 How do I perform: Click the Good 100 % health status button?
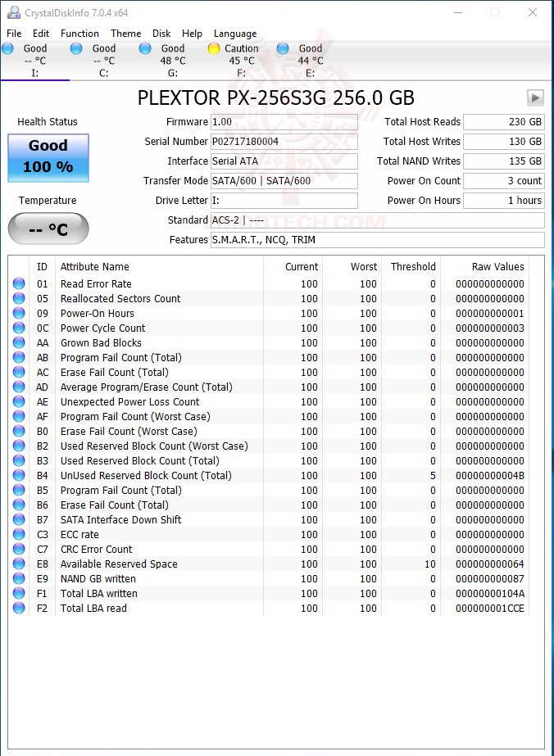click(x=48, y=157)
